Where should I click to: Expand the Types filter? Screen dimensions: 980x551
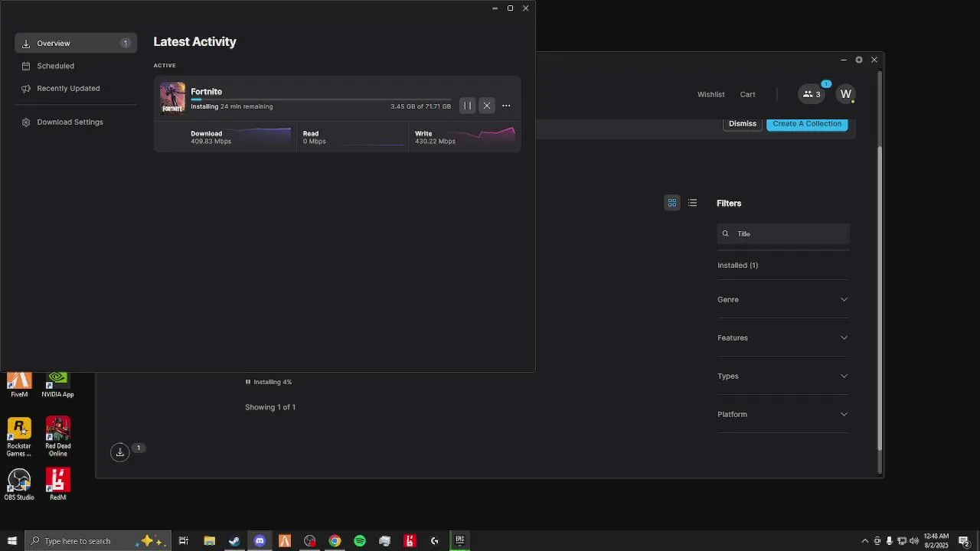783,376
